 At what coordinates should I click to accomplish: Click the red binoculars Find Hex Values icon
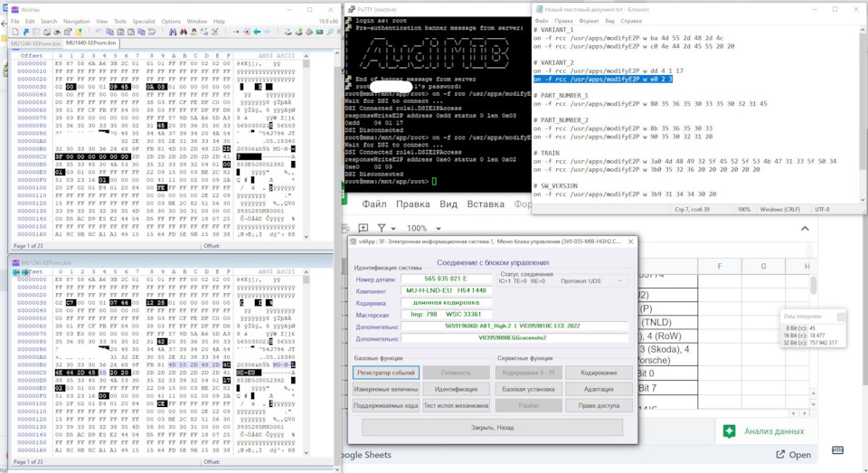(184, 33)
